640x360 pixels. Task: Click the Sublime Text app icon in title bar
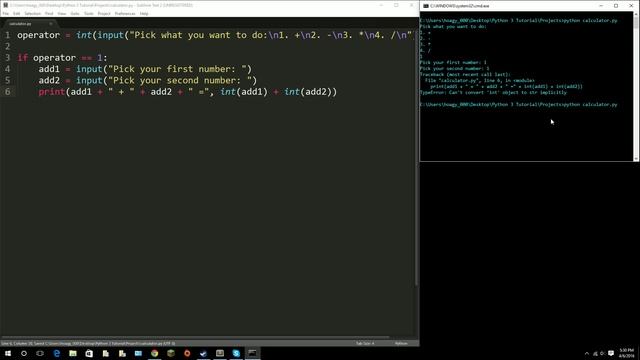click(x=5, y=5)
